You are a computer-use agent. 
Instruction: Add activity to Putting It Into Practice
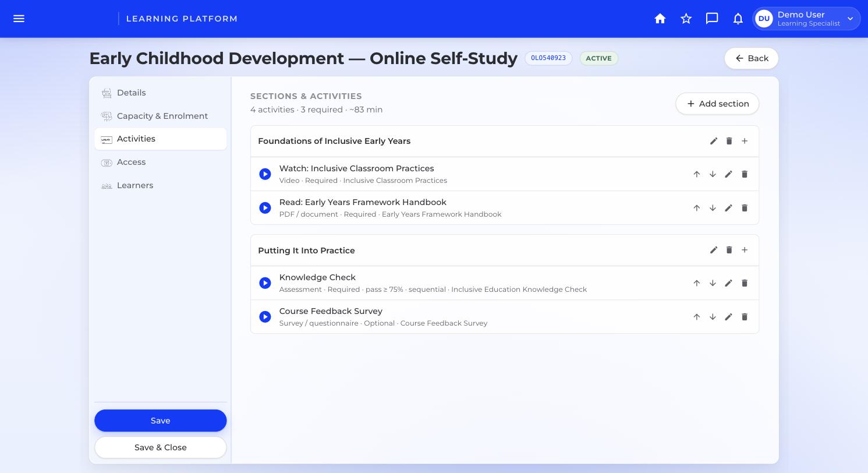(x=745, y=250)
